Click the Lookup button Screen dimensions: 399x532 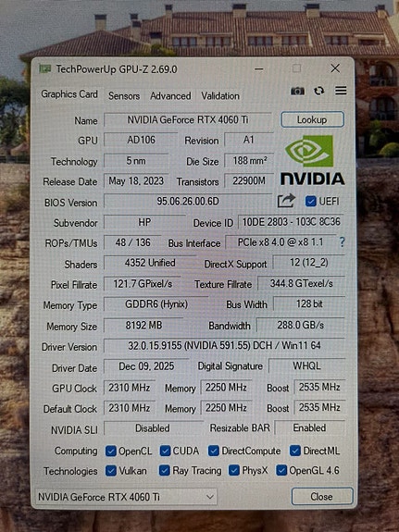coord(312,119)
